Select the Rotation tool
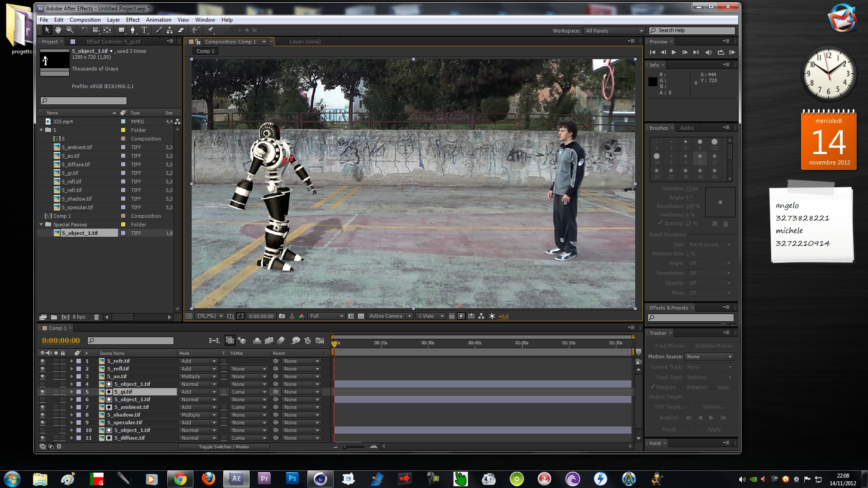This screenshot has width=868, height=488. [x=84, y=30]
